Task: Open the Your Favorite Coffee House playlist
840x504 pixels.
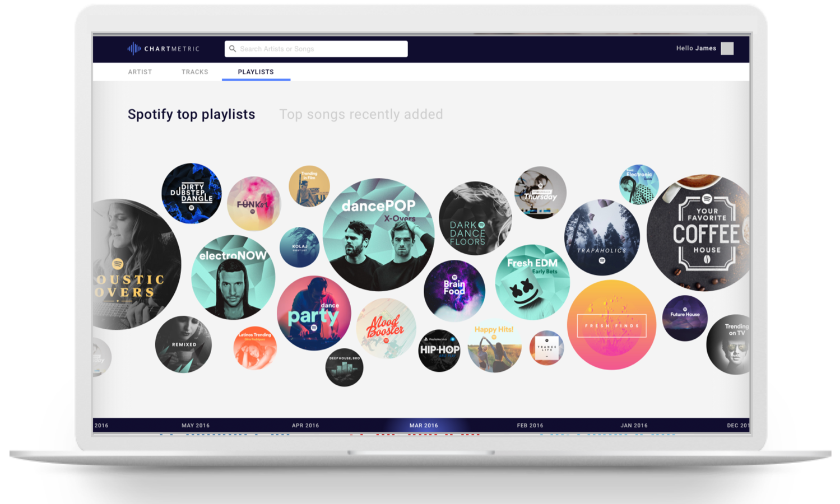Action: click(699, 233)
